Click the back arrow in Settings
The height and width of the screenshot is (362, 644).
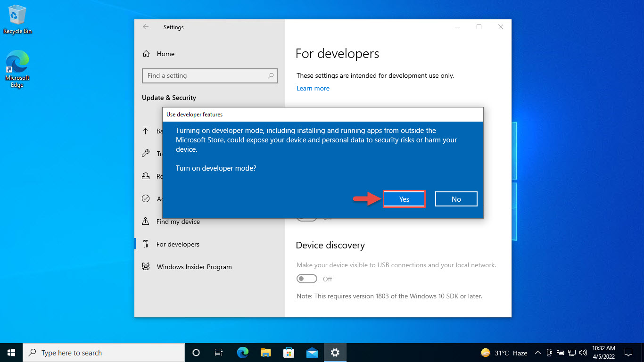point(146,27)
